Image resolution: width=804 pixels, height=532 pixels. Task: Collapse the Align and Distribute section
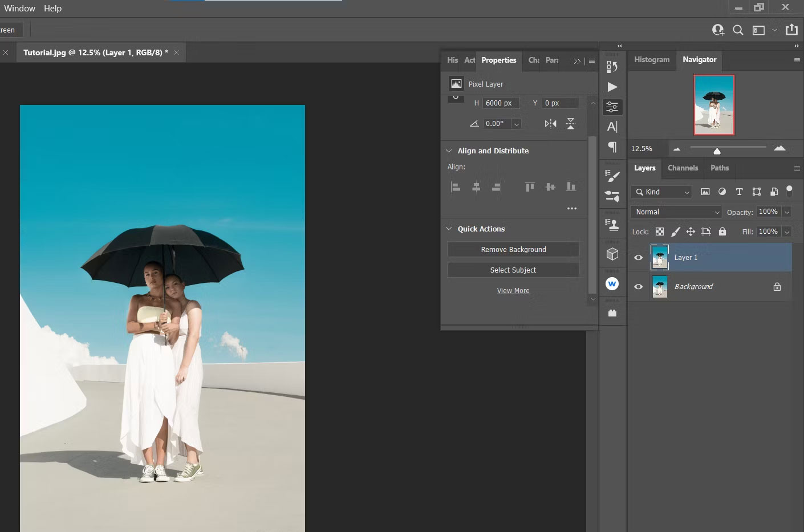(449, 151)
